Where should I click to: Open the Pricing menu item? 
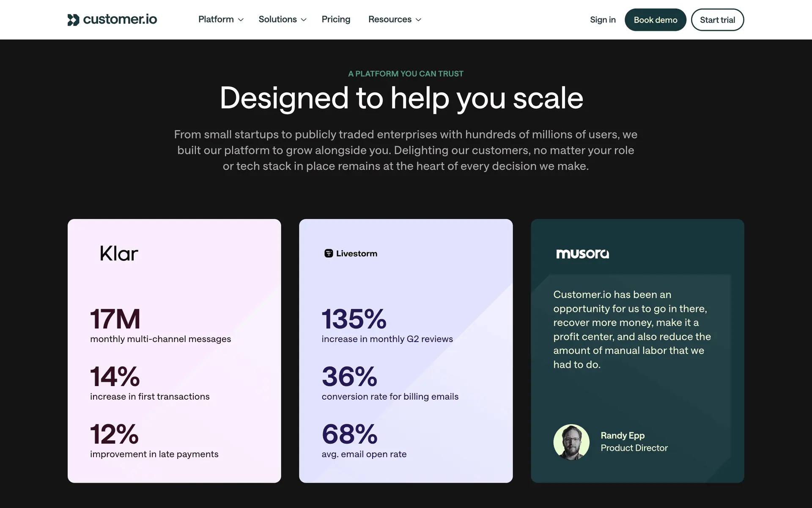336,19
